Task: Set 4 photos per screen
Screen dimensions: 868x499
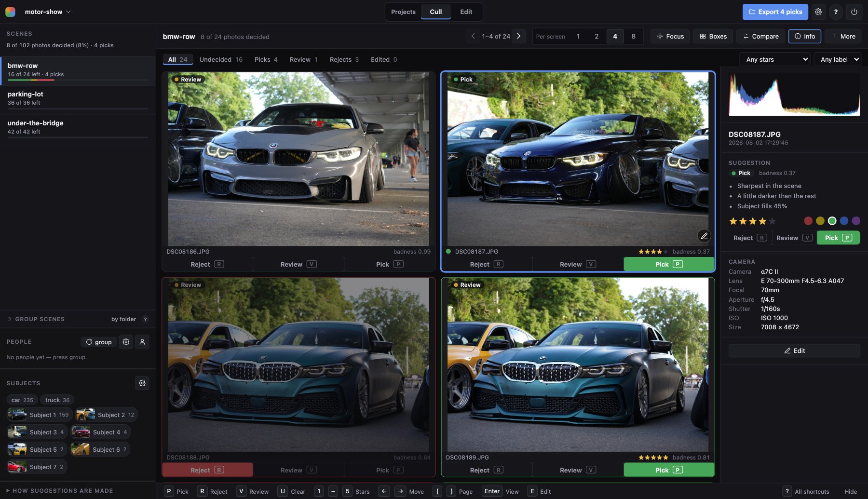Action: [x=615, y=36]
